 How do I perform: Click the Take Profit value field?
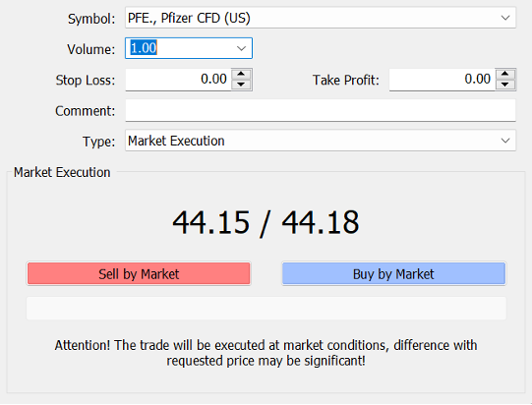443,80
